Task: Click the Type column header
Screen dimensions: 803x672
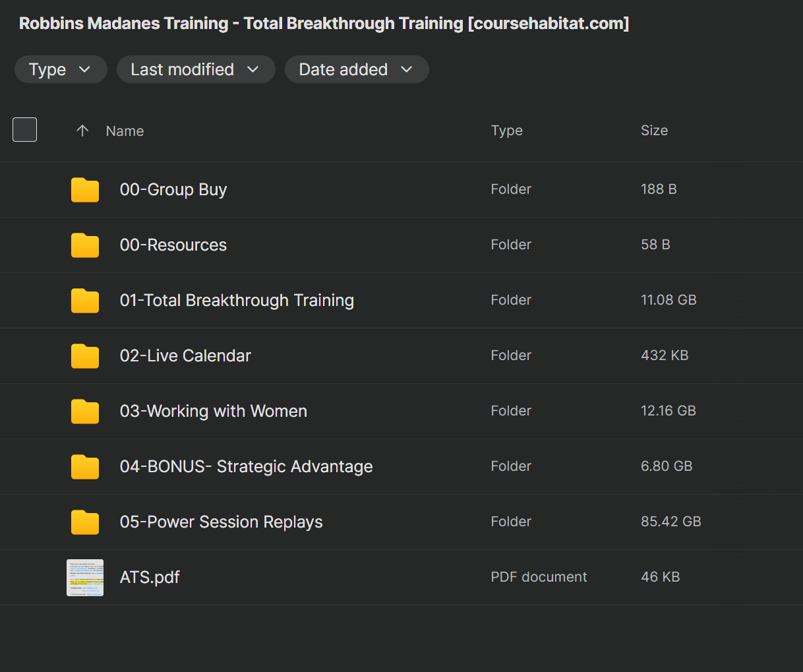Action: point(506,131)
